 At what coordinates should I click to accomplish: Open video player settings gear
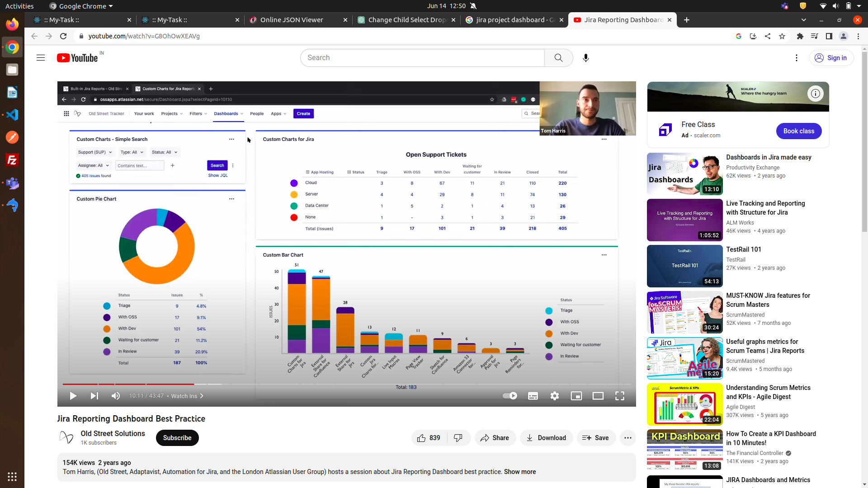coord(555,396)
